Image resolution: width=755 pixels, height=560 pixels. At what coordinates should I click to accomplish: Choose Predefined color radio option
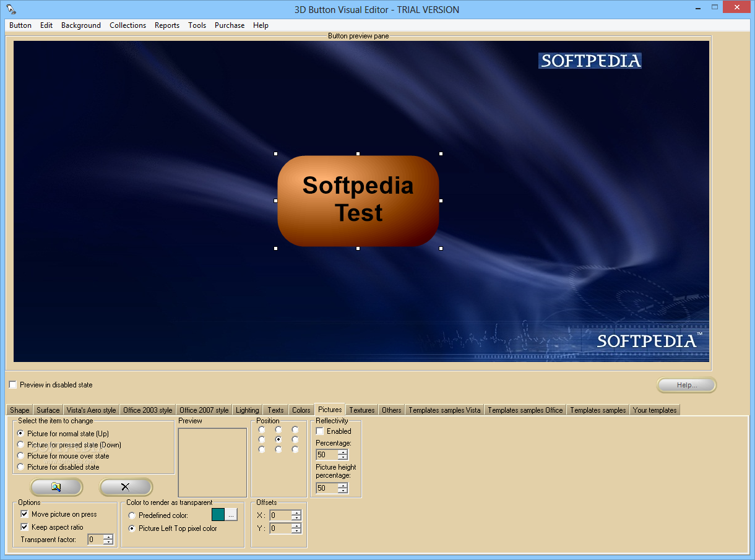132,515
